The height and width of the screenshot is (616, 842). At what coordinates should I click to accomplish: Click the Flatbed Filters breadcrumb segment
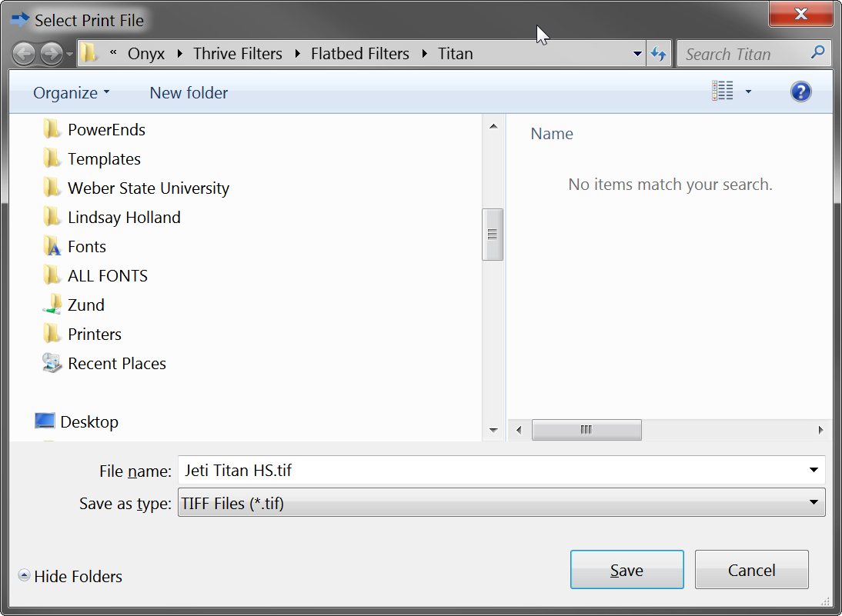[359, 54]
